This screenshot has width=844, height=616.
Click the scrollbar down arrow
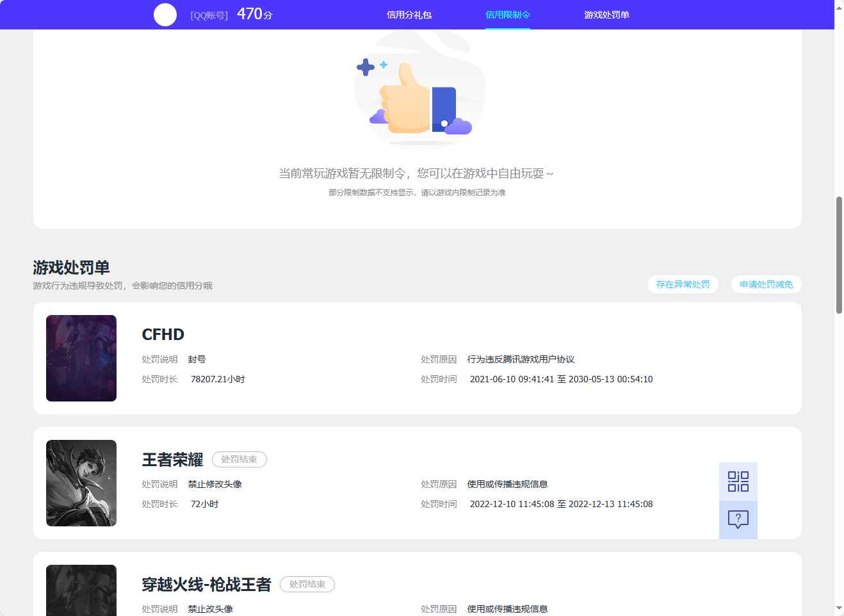[x=839, y=608]
